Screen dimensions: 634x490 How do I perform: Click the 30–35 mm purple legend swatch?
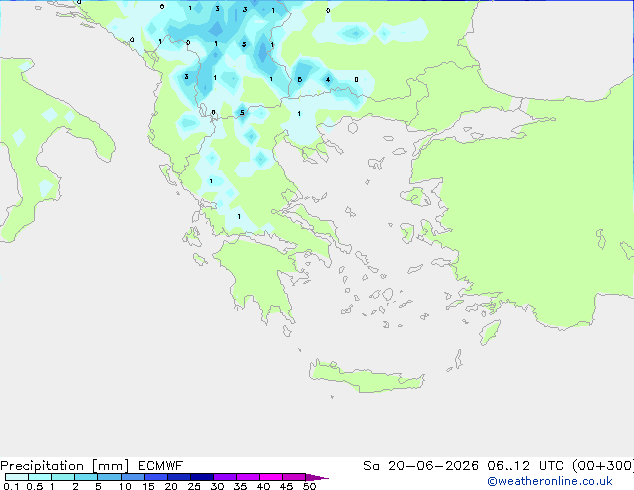[225, 477]
